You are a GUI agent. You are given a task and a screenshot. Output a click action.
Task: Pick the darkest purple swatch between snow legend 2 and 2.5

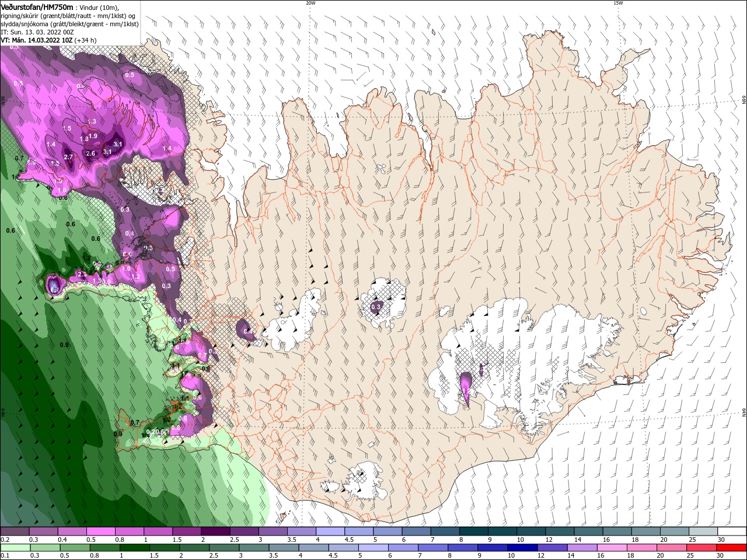215,531
